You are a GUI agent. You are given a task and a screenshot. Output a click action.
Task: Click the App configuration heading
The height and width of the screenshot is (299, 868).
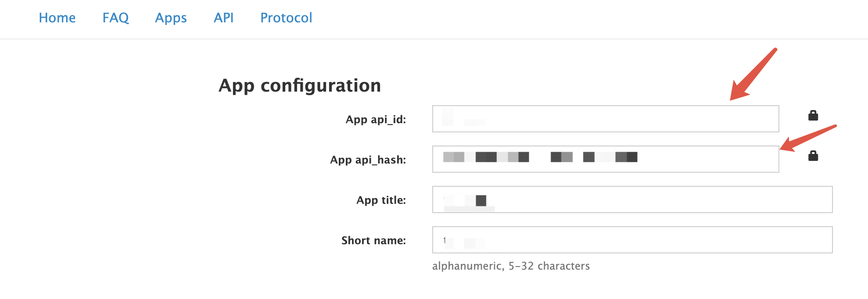click(x=300, y=85)
